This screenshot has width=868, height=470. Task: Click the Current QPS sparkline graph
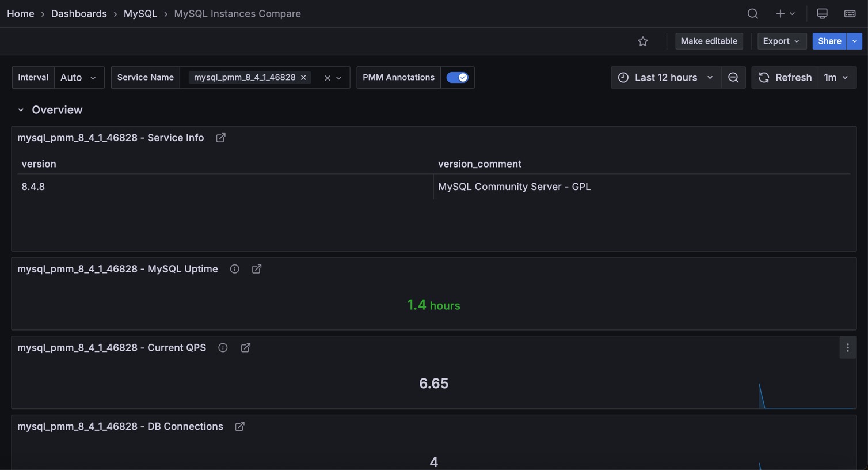coord(806,397)
